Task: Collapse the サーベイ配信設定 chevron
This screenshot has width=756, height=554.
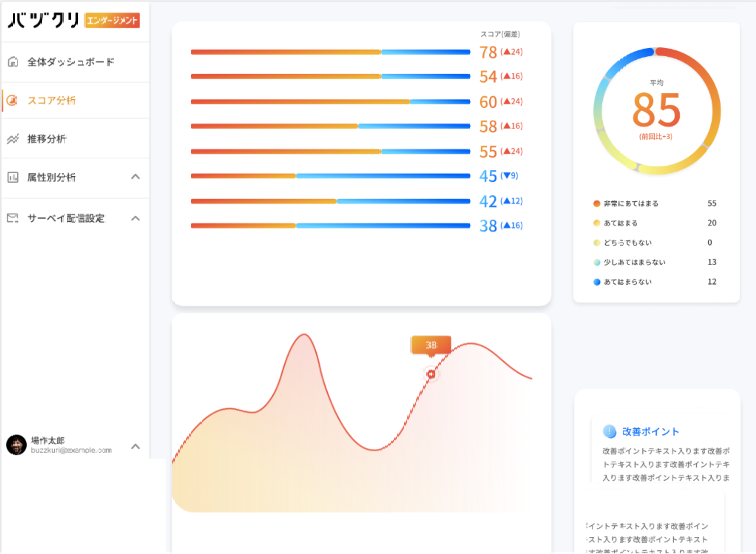Action: pyautogui.click(x=136, y=218)
